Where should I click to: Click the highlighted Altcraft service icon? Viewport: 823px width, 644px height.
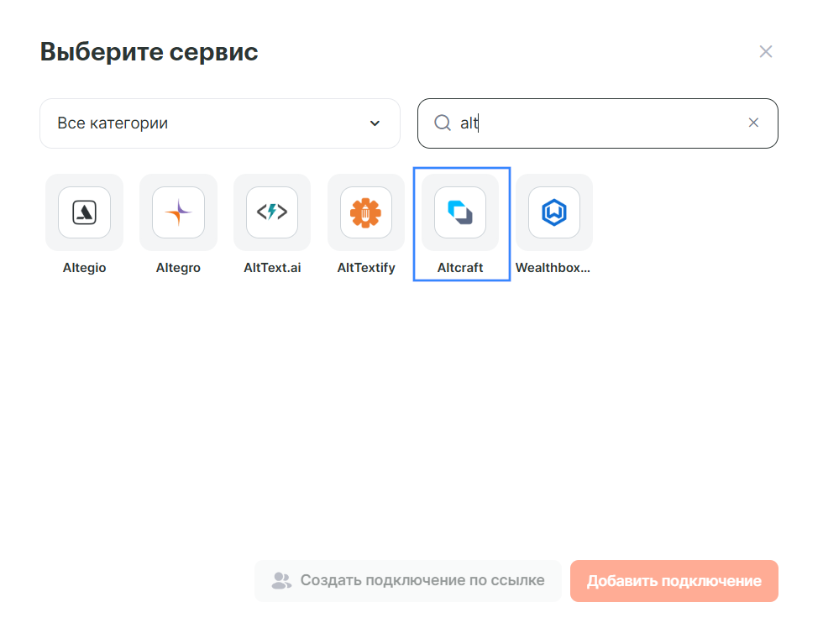pyautogui.click(x=460, y=212)
